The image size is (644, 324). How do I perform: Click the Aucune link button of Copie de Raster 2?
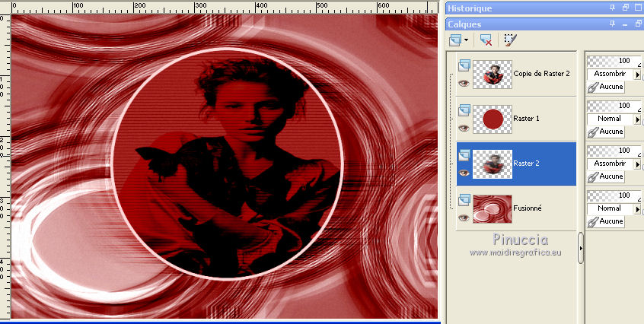point(606,87)
